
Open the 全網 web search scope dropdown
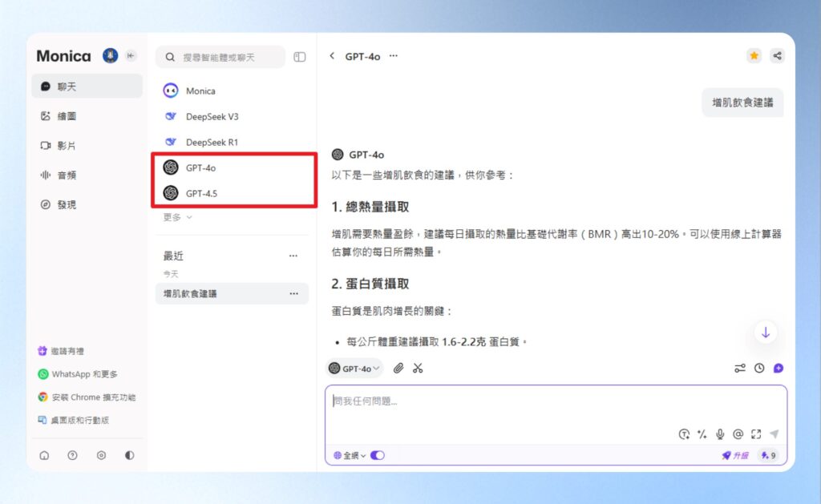tap(350, 455)
